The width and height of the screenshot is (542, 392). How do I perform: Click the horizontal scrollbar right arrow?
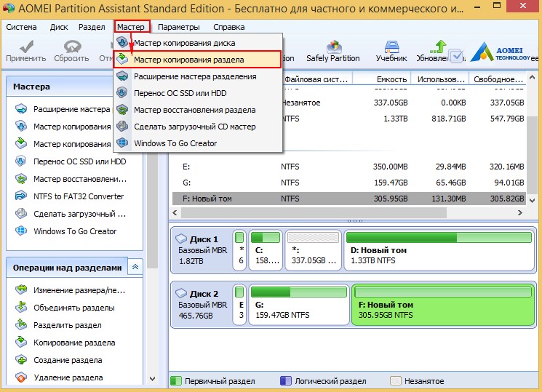(x=520, y=213)
